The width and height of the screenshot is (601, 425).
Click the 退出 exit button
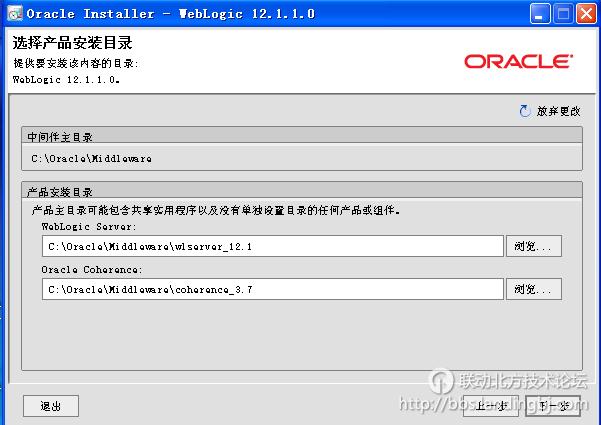pyautogui.click(x=51, y=406)
